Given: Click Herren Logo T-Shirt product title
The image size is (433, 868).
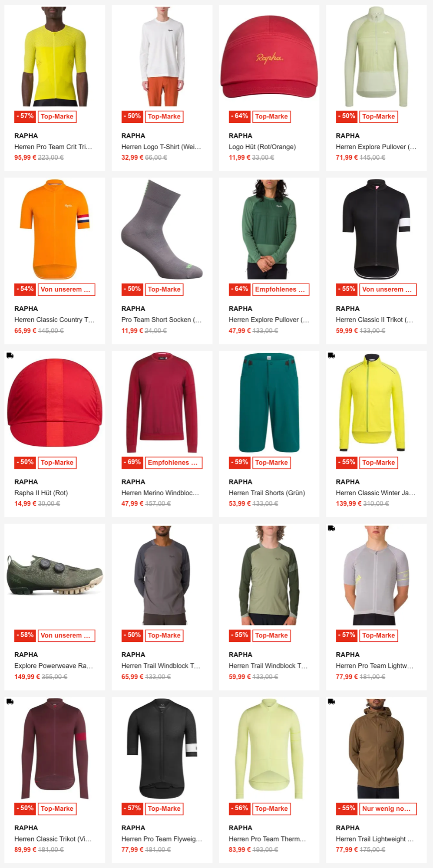Looking at the screenshot, I should 161,147.
